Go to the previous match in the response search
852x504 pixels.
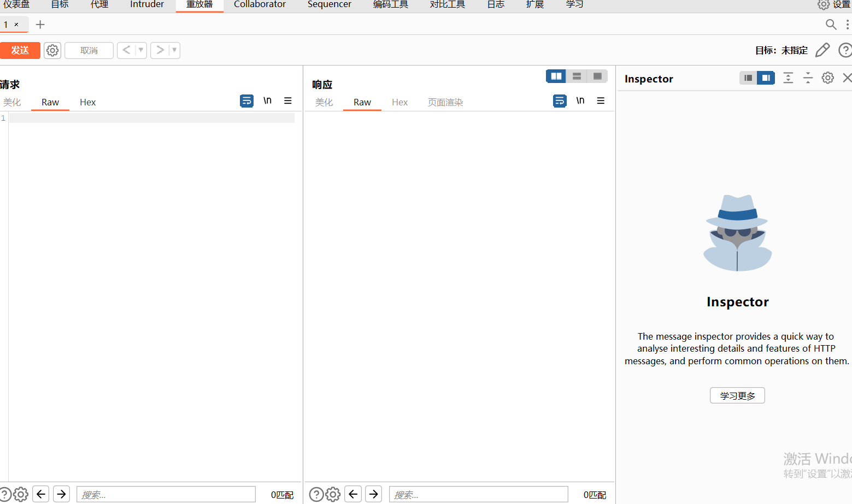(353, 494)
